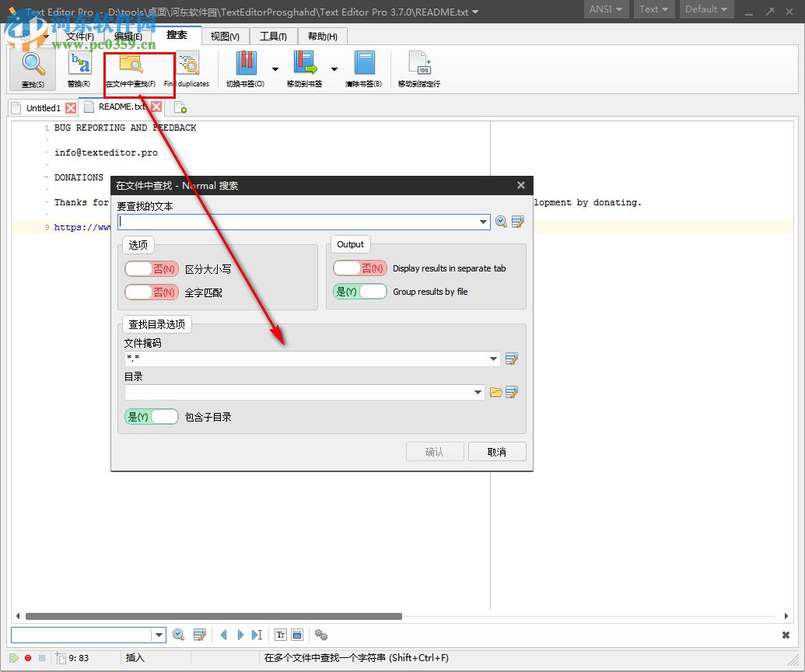Open the 目录 directory dropdown
This screenshot has width=805, height=672.
pos(478,392)
